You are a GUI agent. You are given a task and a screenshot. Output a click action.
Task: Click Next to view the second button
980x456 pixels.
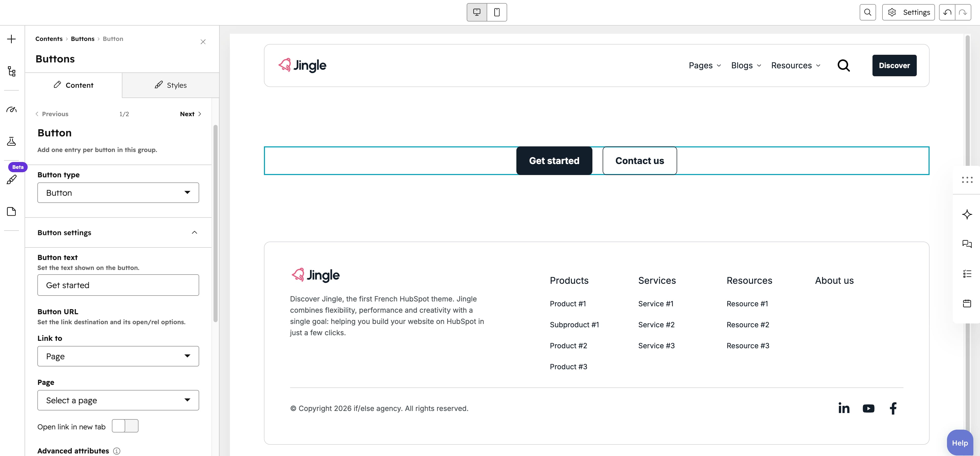click(190, 114)
